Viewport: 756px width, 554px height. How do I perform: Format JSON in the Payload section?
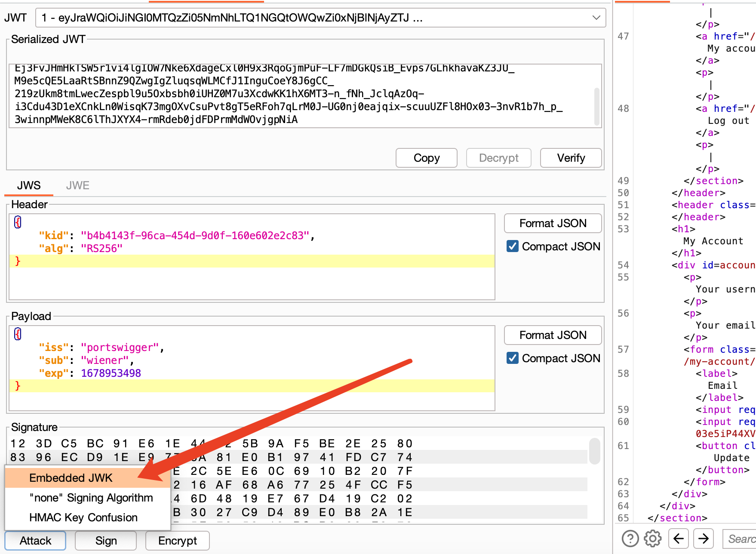point(553,335)
